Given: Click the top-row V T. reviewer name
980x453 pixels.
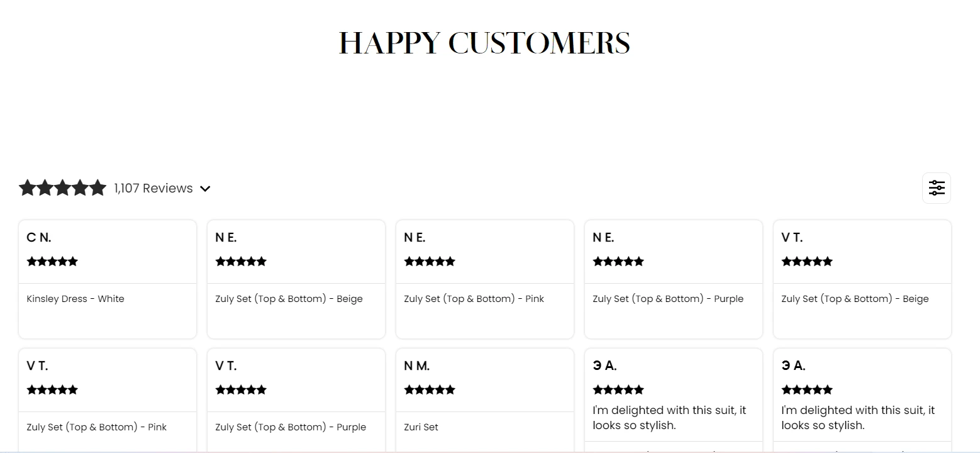Looking at the screenshot, I should pos(792,238).
